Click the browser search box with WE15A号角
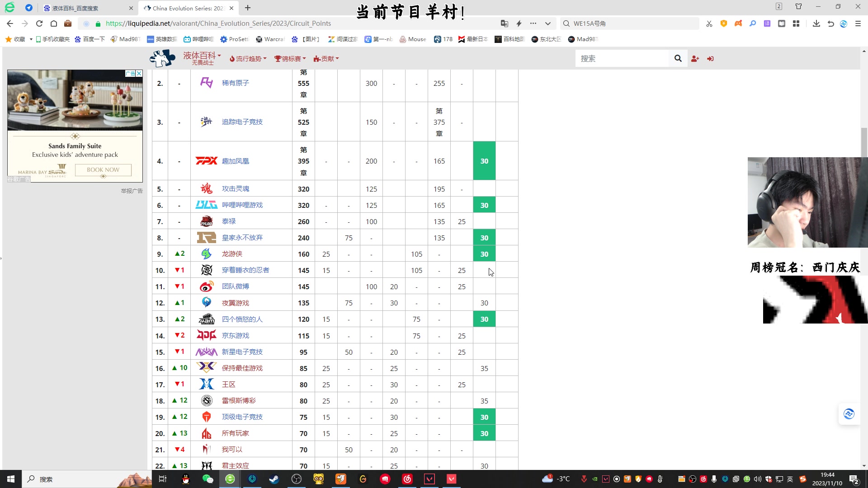The height and width of the screenshot is (488, 868). click(630, 23)
